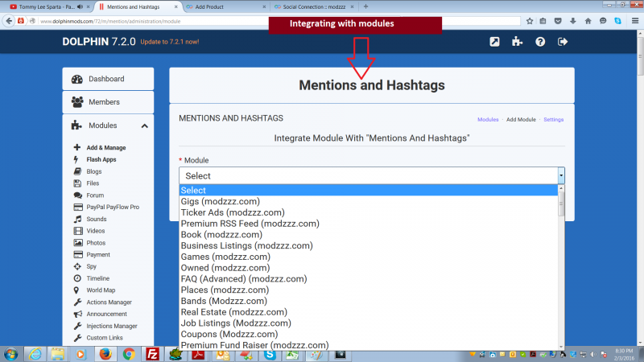644x362 pixels.
Task: Bookmark this page with the star icon
Action: [x=530, y=21]
